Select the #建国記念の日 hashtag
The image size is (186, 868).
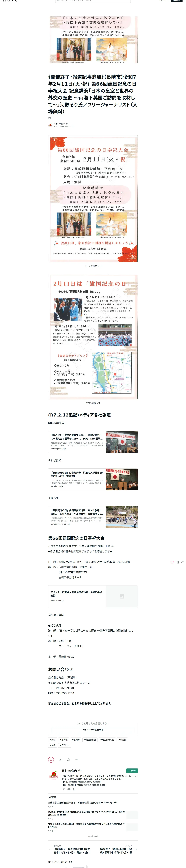pyautogui.click(x=107, y=740)
